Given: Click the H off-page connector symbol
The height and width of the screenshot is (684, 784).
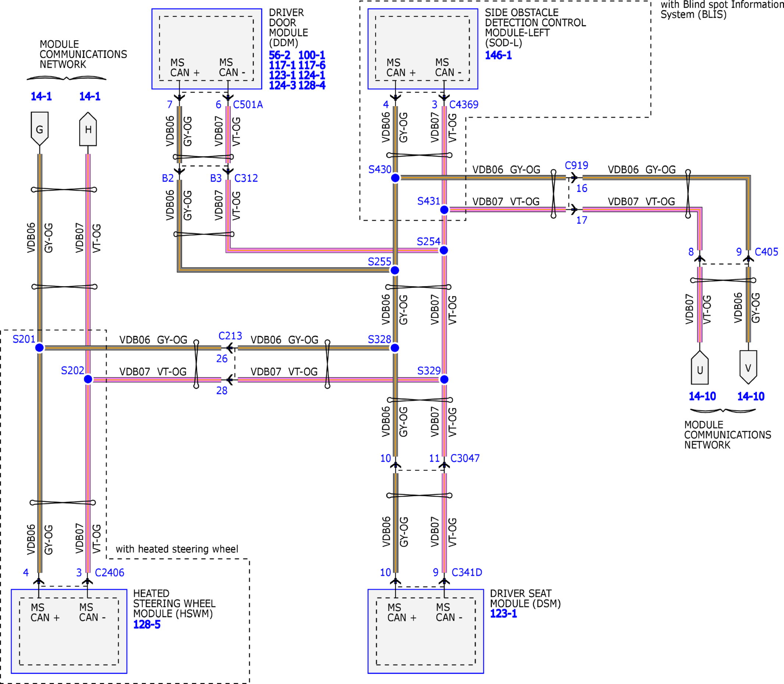Looking at the screenshot, I should tap(88, 128).
